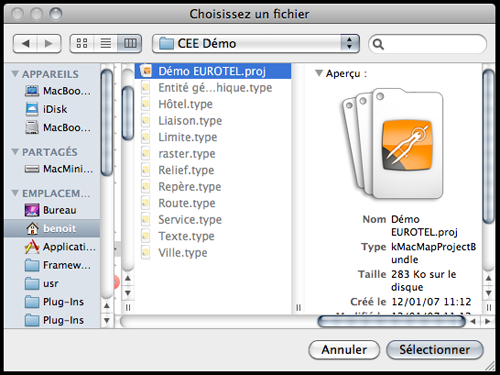Image resolution: width=500 pixels, height=375 pixels.
Task: Click the MacBook preview project icon thumbnail
Action: pyautogui.click(x=393, y=144)
